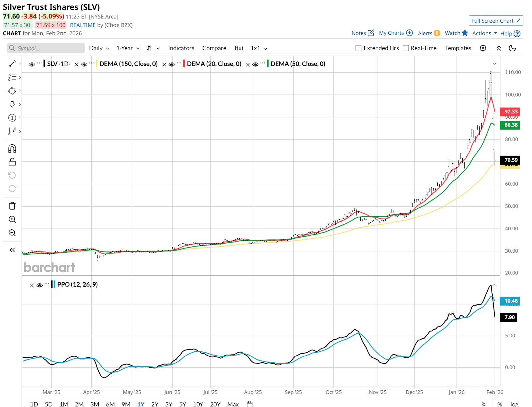Open the DEMA (20) options menu dots
Image resolution: width=532 pixels, height=407 pixels.
pyautogui.click(x=179, y=63)
